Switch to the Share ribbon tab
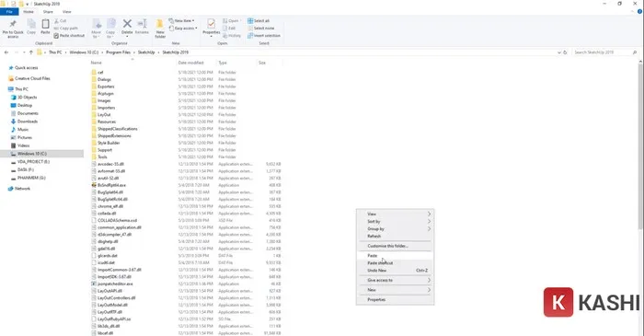644x336 pixels. pyautogui.click(x=48, y=12)
